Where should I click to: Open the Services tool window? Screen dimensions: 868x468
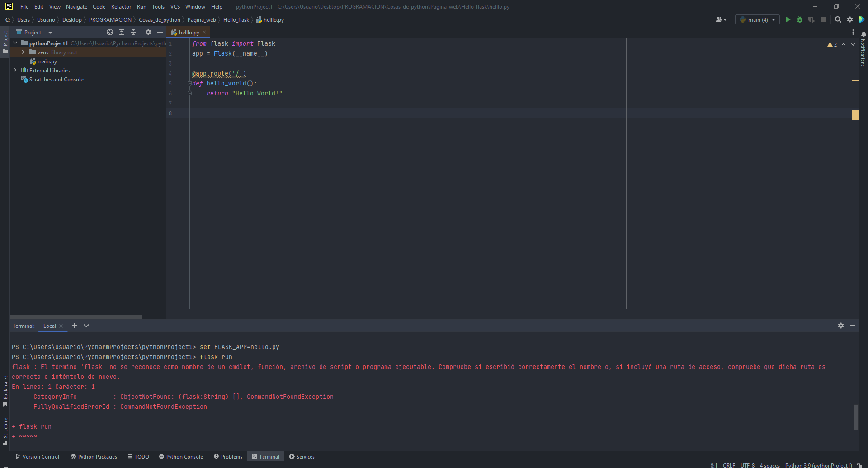click(302, 457)
